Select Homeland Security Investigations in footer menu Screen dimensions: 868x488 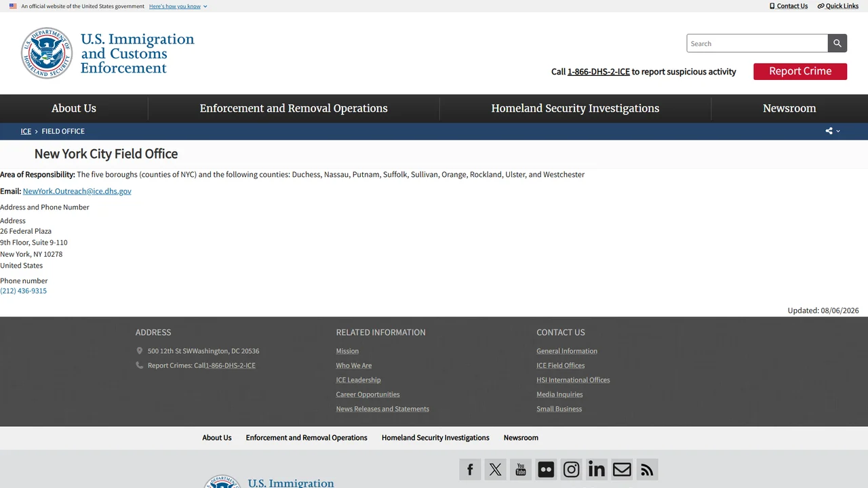click(435, 438)
